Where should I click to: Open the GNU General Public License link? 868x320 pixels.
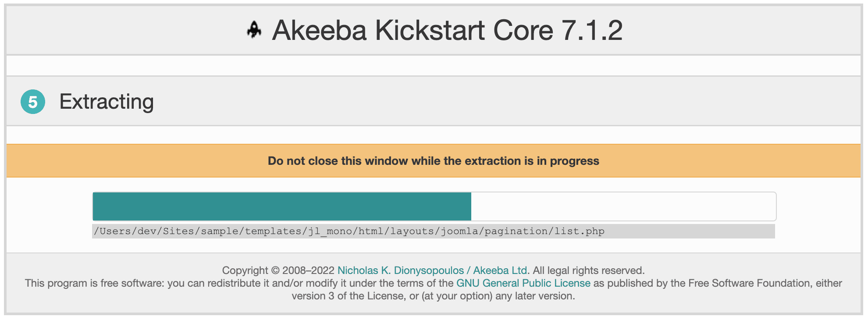pos(523,283)
